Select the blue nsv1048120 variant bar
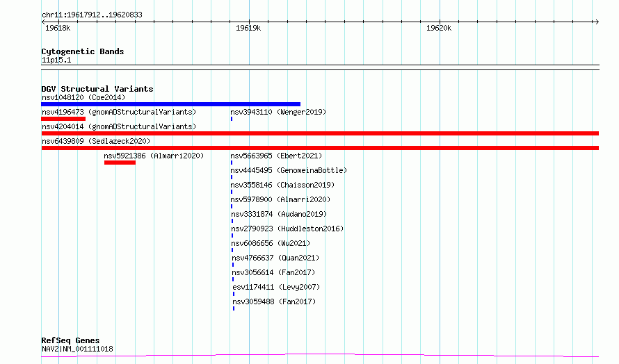This screenshot has width=619, height=364. 171,104
